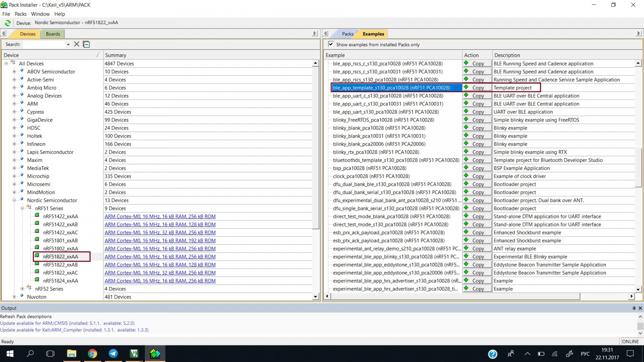Expand the nRF52 Series node

point(22,288)
